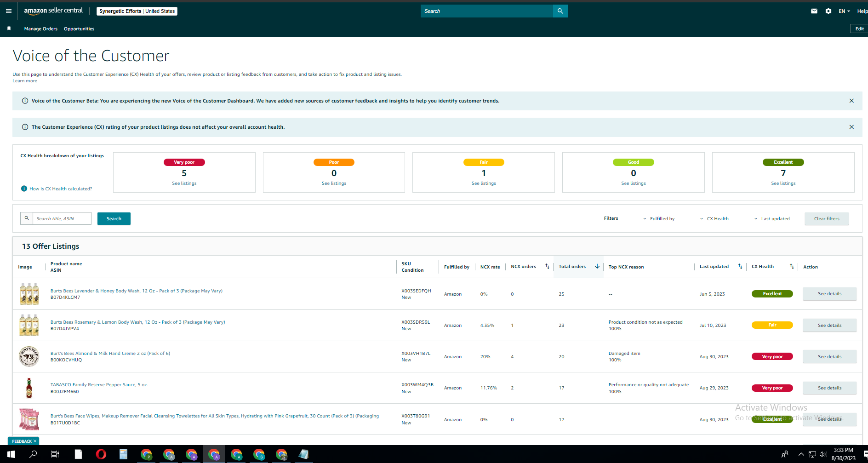Click info icon beside How is CX Health calculated
Screen dimensions: 868x463
24,189
